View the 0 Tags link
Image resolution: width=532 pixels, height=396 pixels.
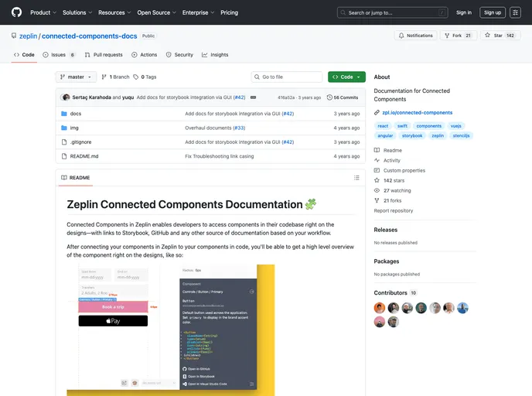[145, 77]
